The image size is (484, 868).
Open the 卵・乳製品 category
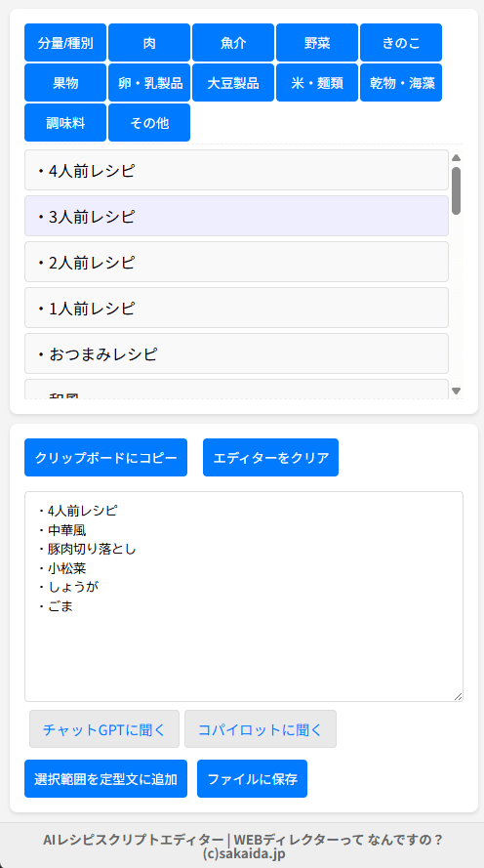[x=149, y=83]
